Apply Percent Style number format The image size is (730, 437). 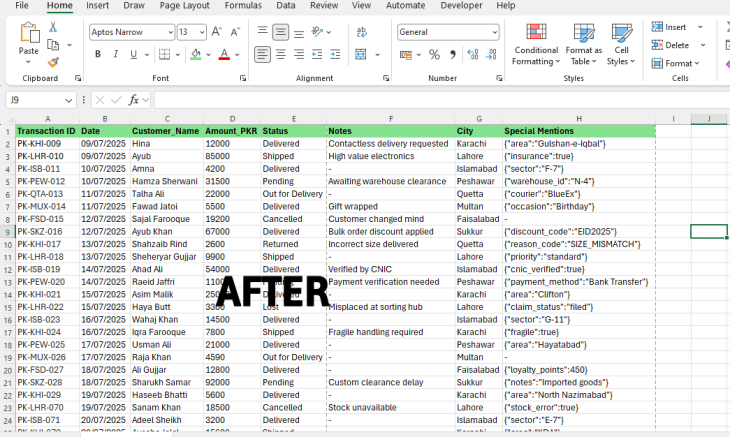click(x=435, y=53)
